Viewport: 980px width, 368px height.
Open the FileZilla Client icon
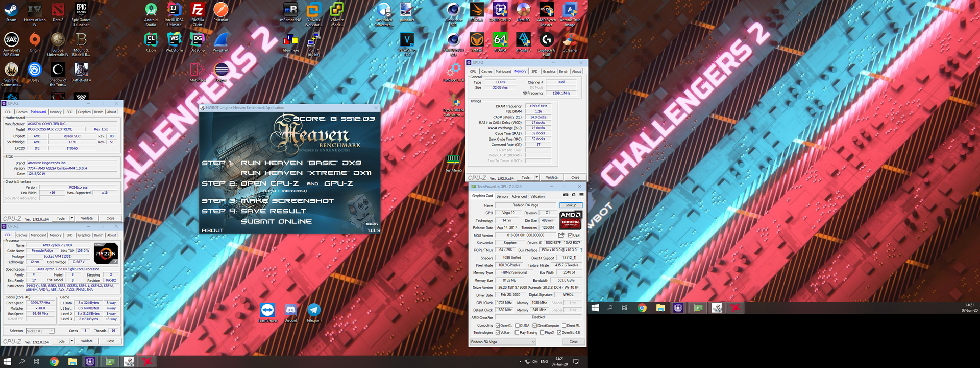tap(198, 14)
